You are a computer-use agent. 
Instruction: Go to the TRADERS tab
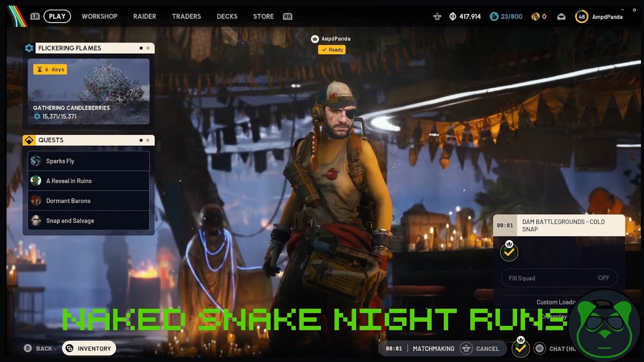pyautogui.click(x=187, y=17)
